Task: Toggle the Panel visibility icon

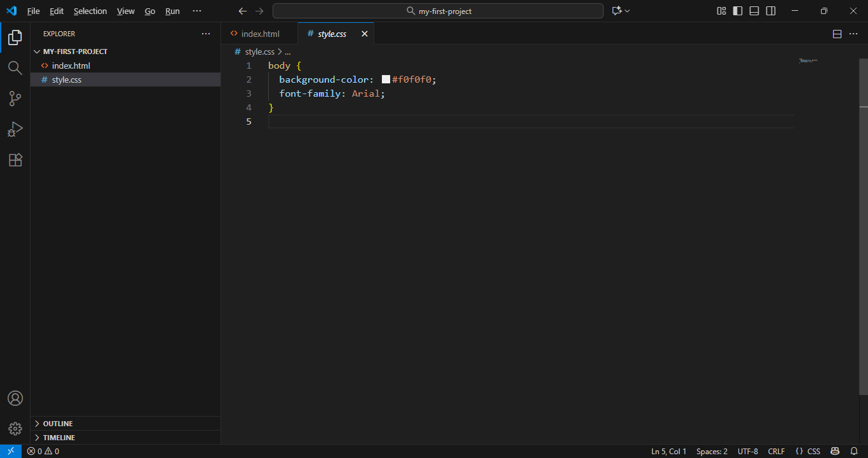Action: pyautogui.click(x=754, y=10)
